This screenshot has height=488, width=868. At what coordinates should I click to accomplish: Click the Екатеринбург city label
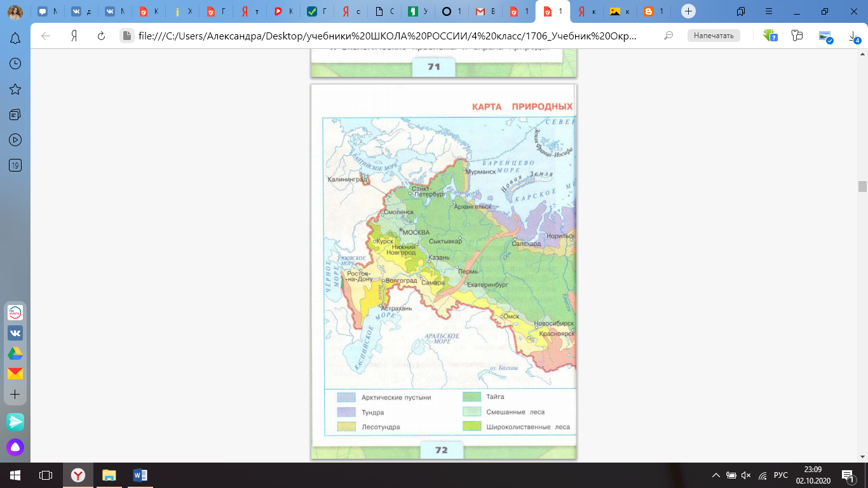tap(488, 285)
